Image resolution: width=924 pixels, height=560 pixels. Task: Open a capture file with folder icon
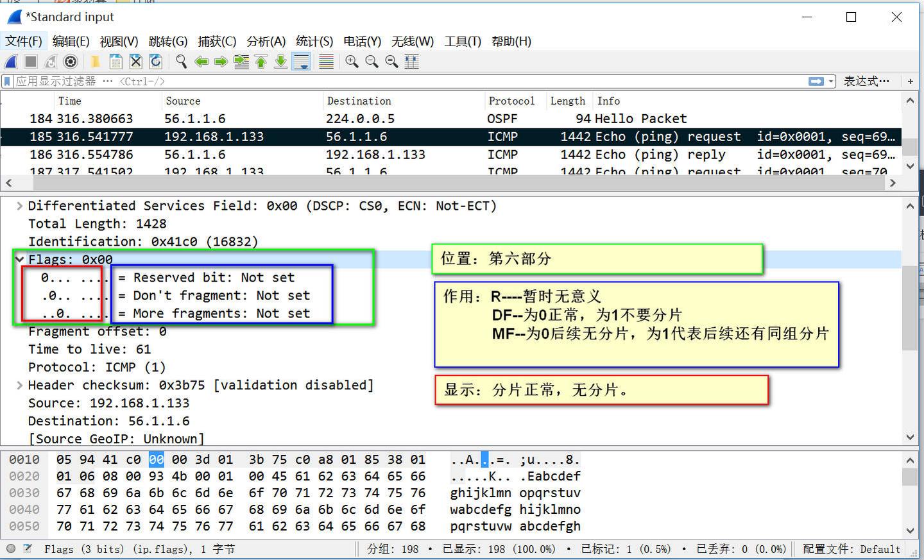coord(96,62)
